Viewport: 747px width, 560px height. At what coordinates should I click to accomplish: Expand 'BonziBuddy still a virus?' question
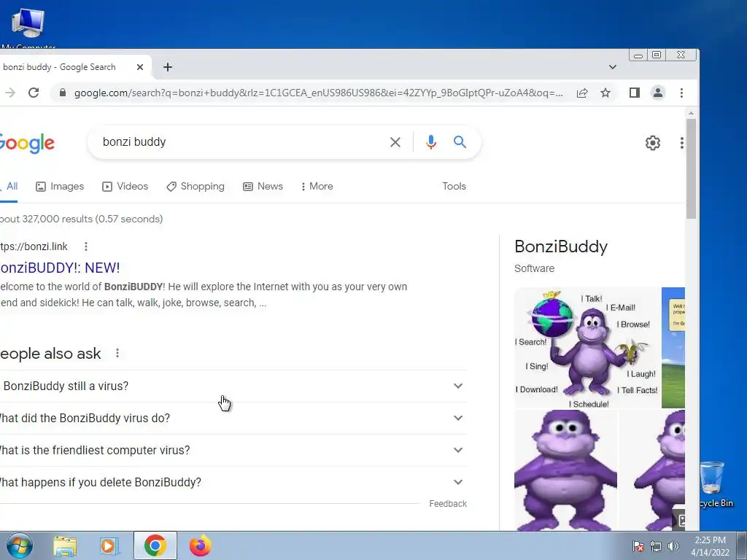233,386
